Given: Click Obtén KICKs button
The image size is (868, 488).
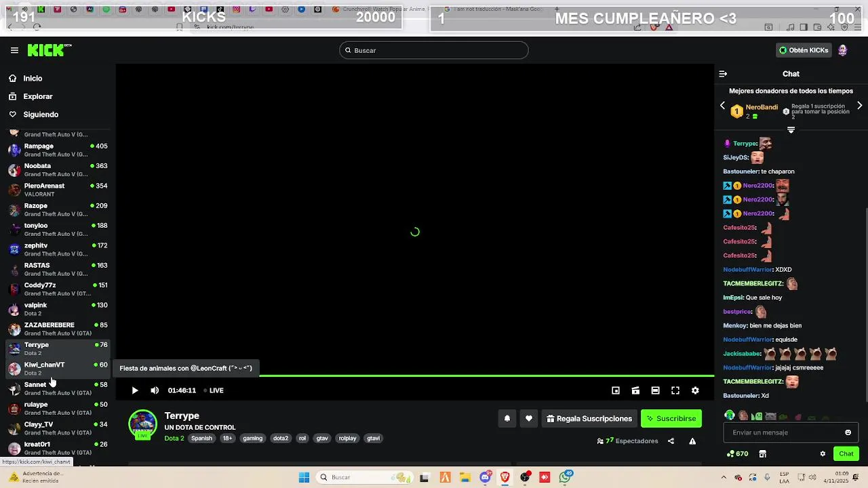Looking at the screenshot, I should pyautogui.click(x=803, y=50).
